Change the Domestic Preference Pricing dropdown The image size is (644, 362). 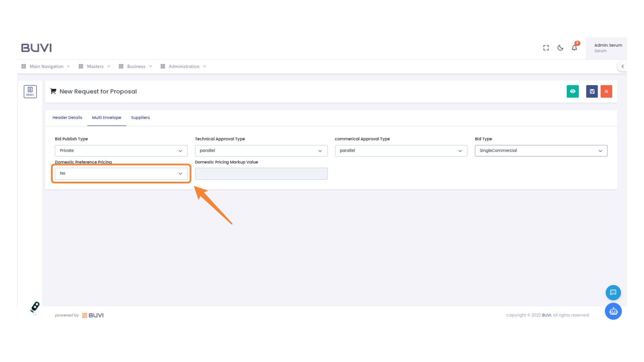pyautogui.click(x=121, y=174)
